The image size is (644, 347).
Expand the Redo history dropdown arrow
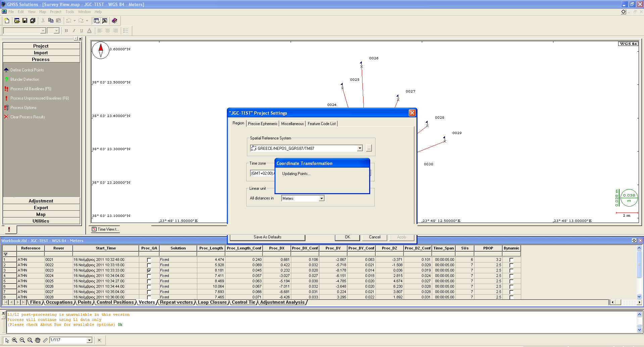coord(87,21)
